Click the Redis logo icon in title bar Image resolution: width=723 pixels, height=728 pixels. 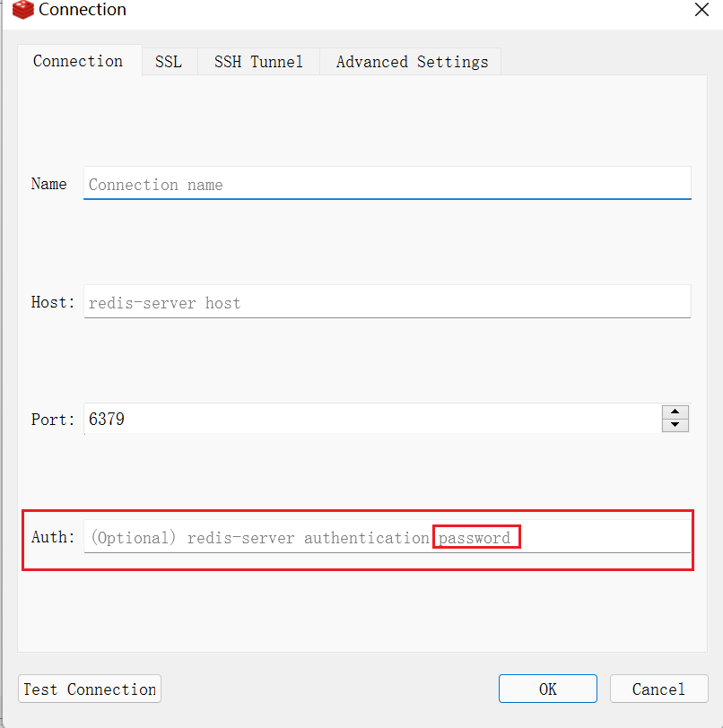click(22, 9)
